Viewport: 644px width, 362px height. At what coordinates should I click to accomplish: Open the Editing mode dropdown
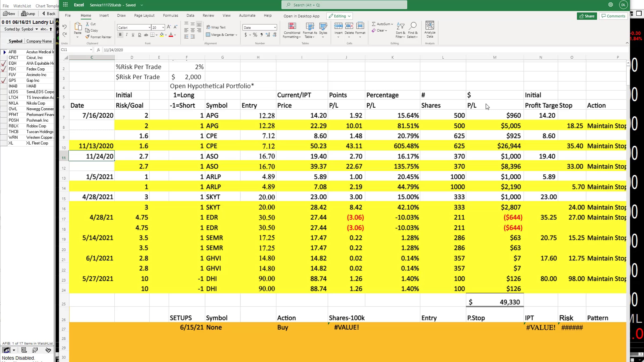pyautogui.click(x=339, y=16)
